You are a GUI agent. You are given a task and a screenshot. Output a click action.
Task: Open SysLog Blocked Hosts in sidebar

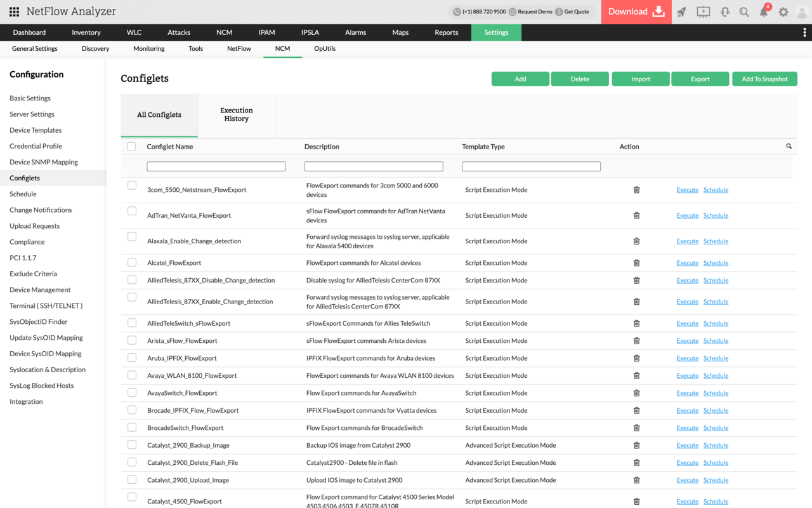pos(41,385)
